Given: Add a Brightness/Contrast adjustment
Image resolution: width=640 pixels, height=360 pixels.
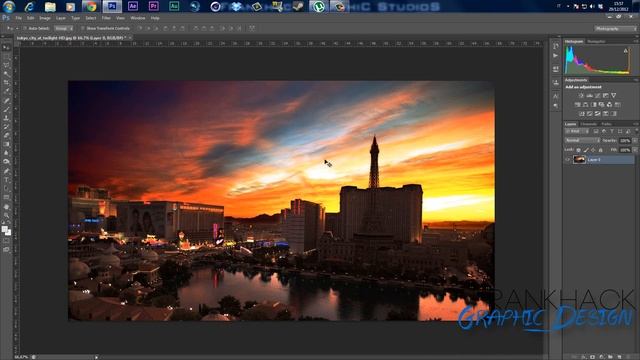Looking at the screenshot, I should pos(581,96).
